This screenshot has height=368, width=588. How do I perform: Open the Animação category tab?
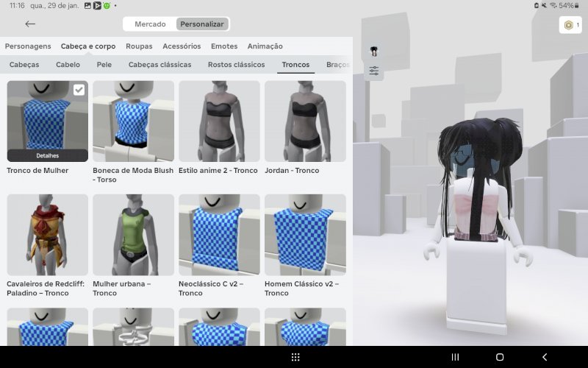coord(265,46)
